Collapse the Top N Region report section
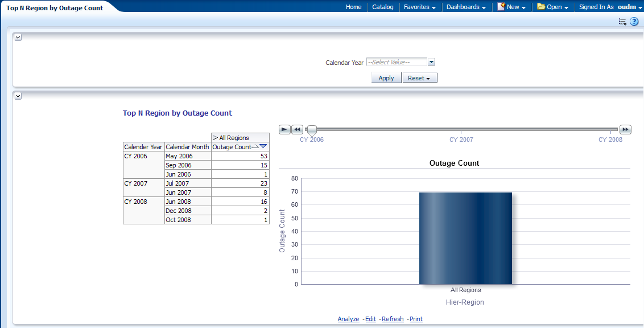 (x=18, y=96)
